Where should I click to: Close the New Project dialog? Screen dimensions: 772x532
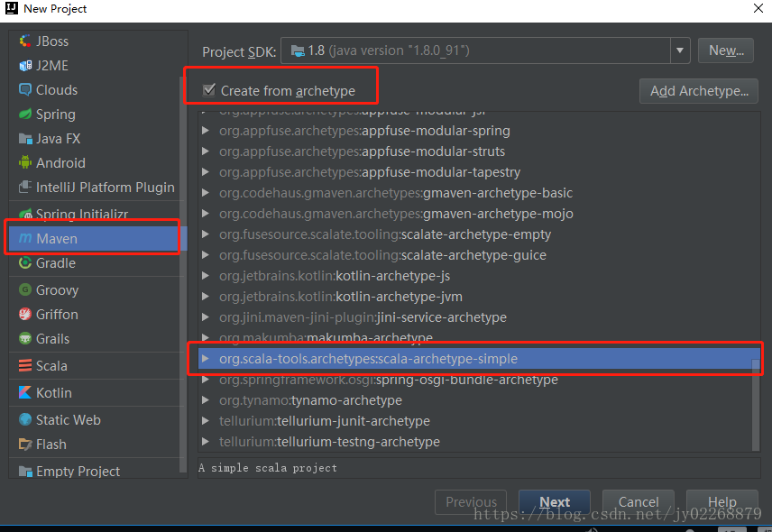[x=758, y=8]
